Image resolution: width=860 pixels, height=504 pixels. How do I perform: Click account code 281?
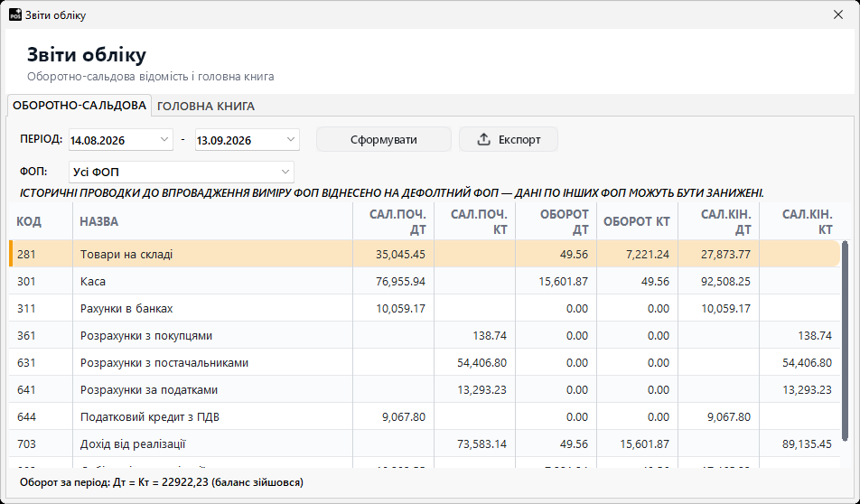tap(26, 255)
